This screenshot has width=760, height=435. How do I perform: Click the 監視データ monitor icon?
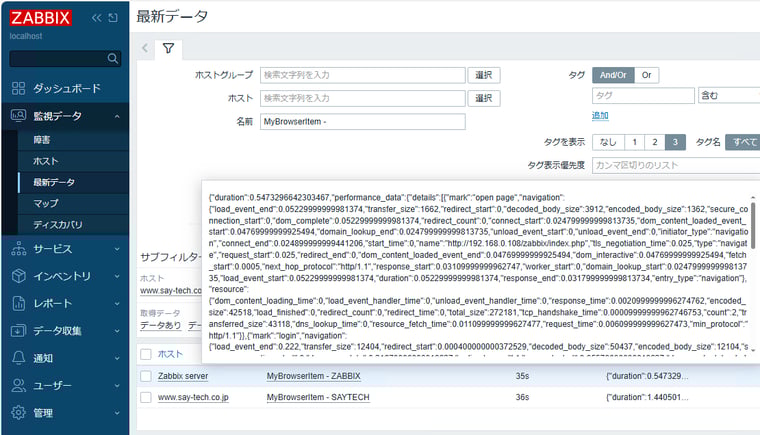coord(18,116)
